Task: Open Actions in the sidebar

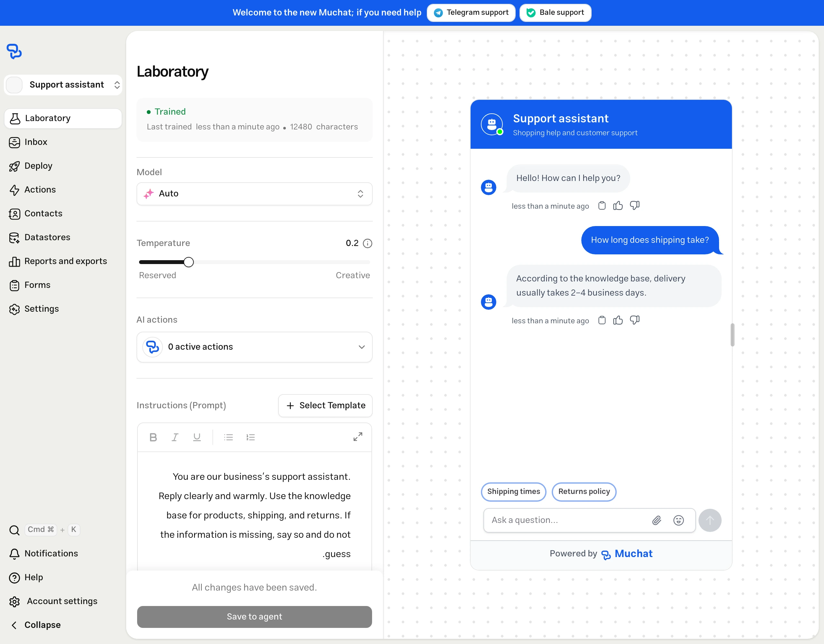Action: (x=33, y=190)
